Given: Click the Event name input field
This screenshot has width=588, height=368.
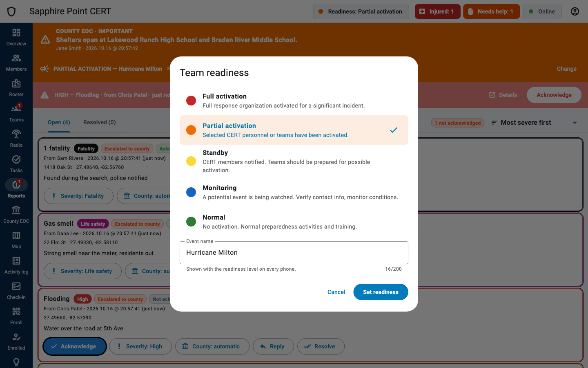Looking at the screenshot, I should [294, 253].
